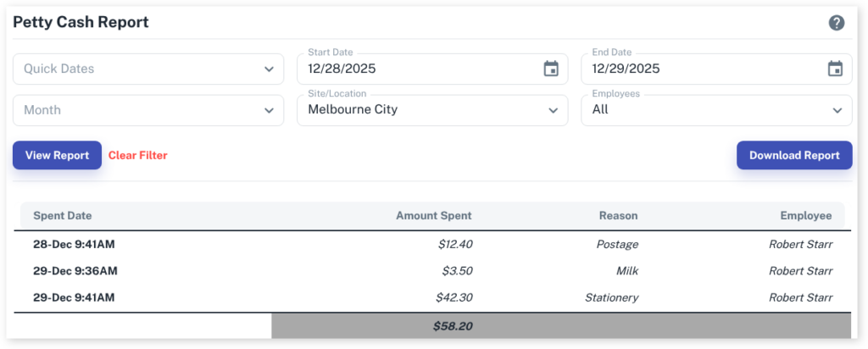Screen dimensions: 868x349
Task: Click the Clear Filter link
Action: pyautogui.click(x=138, y=155)
